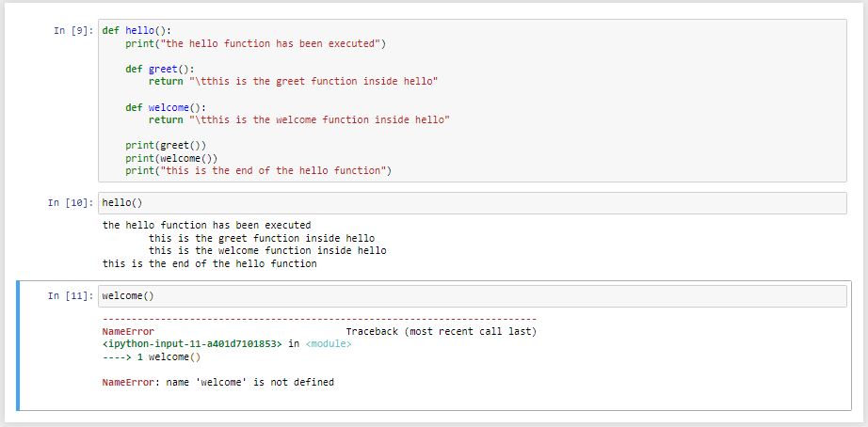Screen dimensions: 868x427
Task: Click the "name 'welcome' is not defined" message
Action: 249,383
